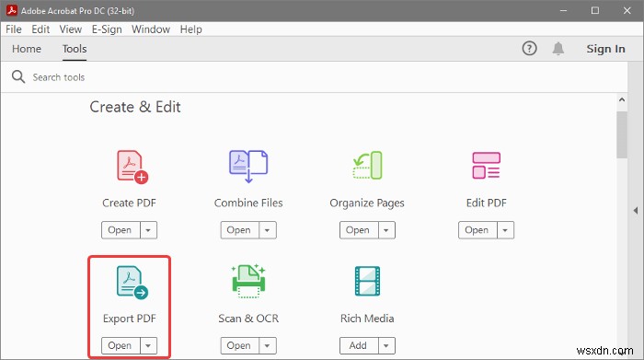The height and width of the screenshot is (360, 644).
Task: Click the scrollbar up arrow
Action: pyautogui.click(x=622, y=99)
